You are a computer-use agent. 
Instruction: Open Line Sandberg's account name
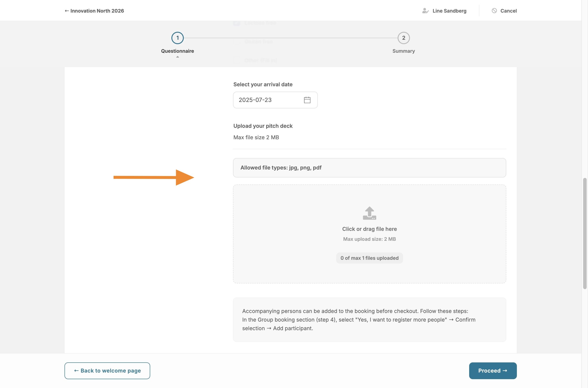(449, 11)
